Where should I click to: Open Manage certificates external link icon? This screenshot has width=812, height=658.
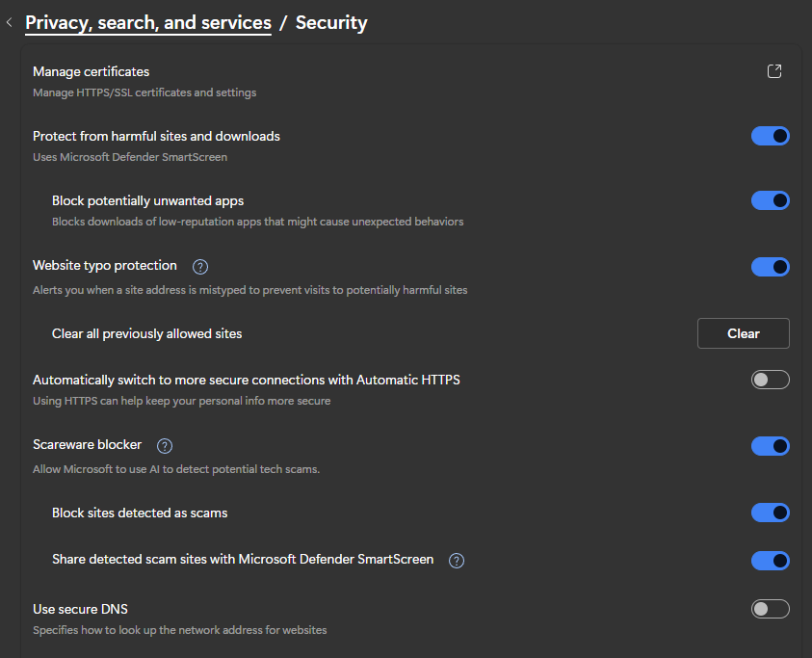(x=773, y=71)
